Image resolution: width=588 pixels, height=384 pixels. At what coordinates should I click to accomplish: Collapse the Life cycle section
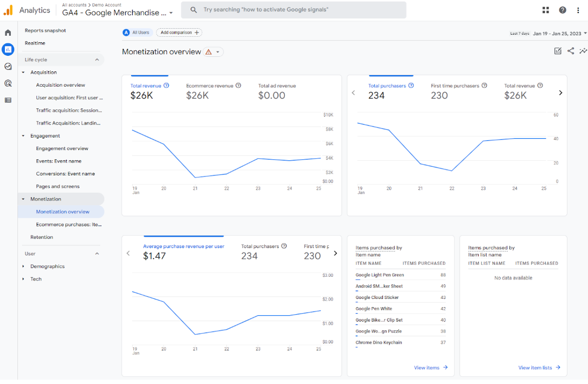(97, 60)
